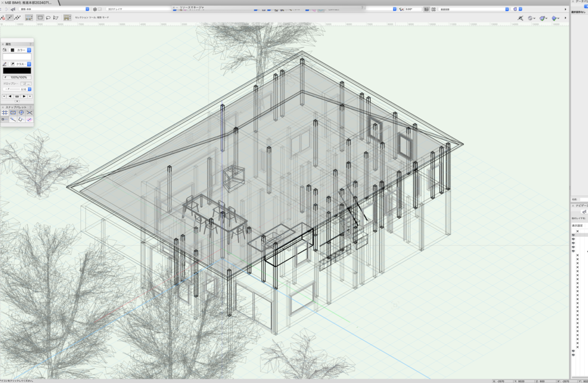Enable Snap to Grid in snapping palette
The width and height of the screenshot is (588, 383).
(x=5, y=113)
